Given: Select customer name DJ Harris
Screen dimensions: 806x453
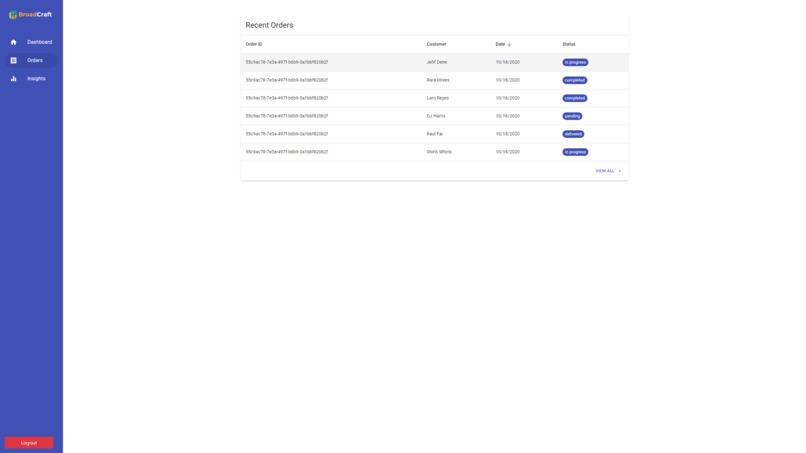Looking at the screenshot, I should point(436,116).
